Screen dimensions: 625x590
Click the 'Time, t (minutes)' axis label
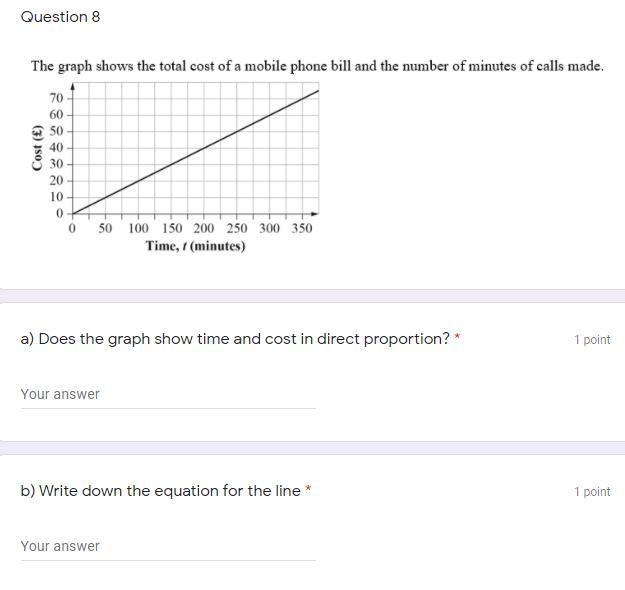click(x=195, y=246)
